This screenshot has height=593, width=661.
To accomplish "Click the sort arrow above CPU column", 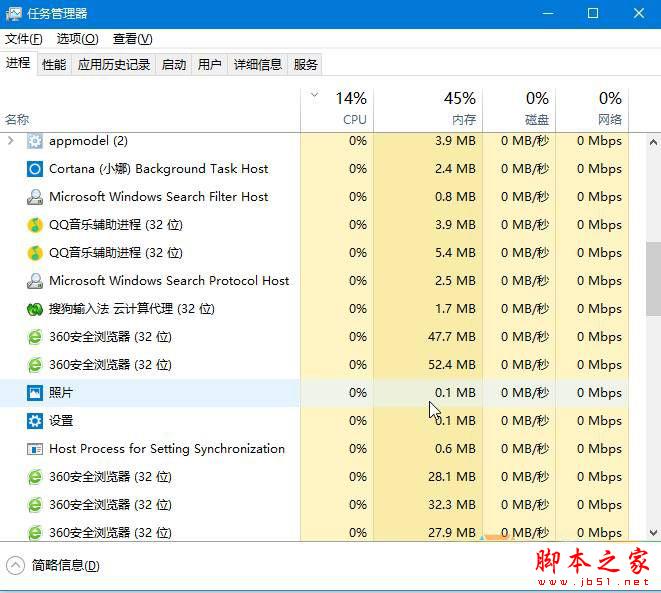I will [x=314, y=95].
